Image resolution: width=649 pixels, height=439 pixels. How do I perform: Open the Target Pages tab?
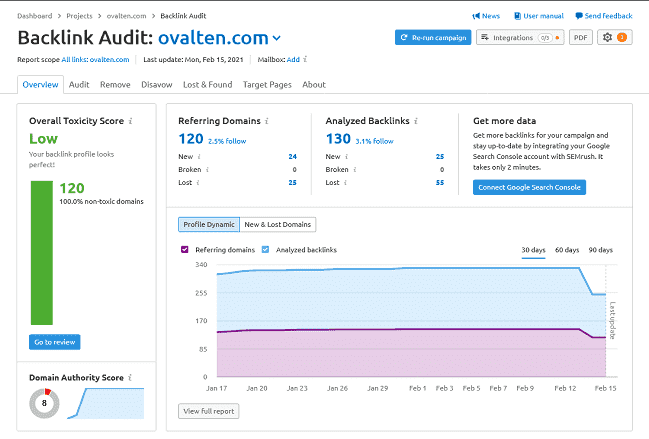pyautogui.click(x=267, y=84)
